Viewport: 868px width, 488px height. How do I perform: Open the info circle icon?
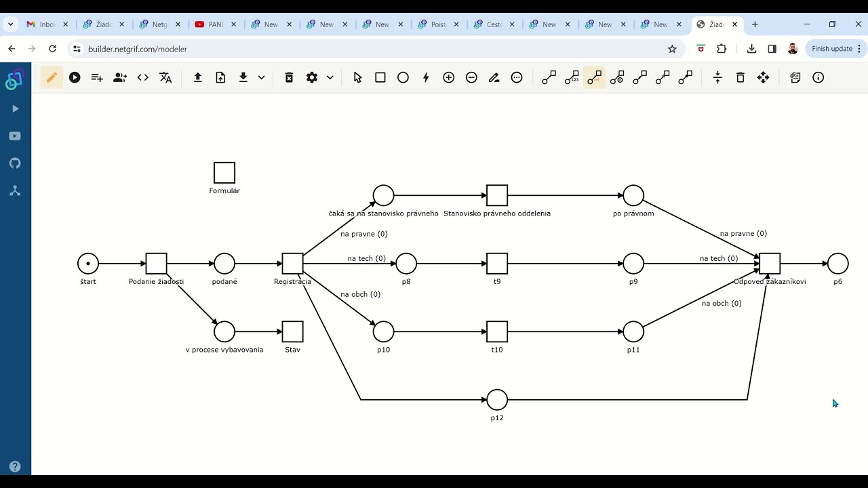(x=818, y=78)
